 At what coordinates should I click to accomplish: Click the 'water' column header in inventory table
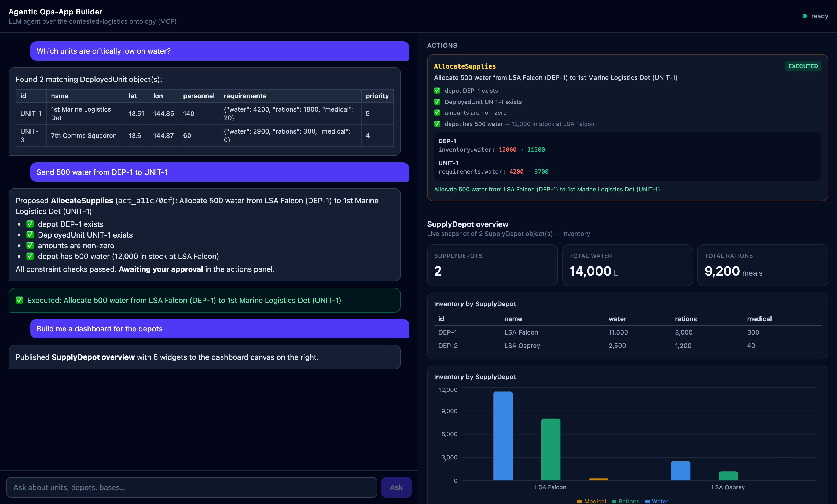(x=617, y=319)
